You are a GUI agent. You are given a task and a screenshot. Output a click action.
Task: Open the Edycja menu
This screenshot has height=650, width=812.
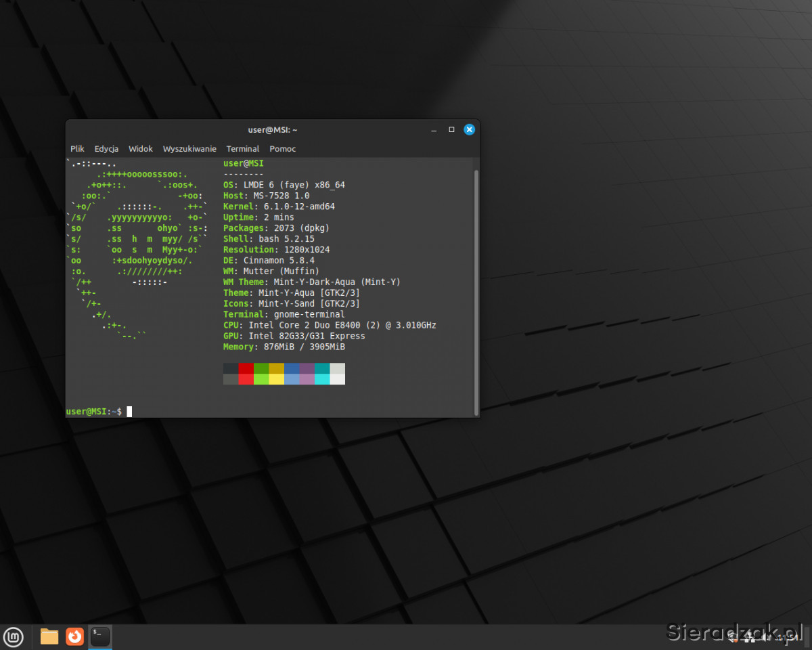(x=106, y=149)
